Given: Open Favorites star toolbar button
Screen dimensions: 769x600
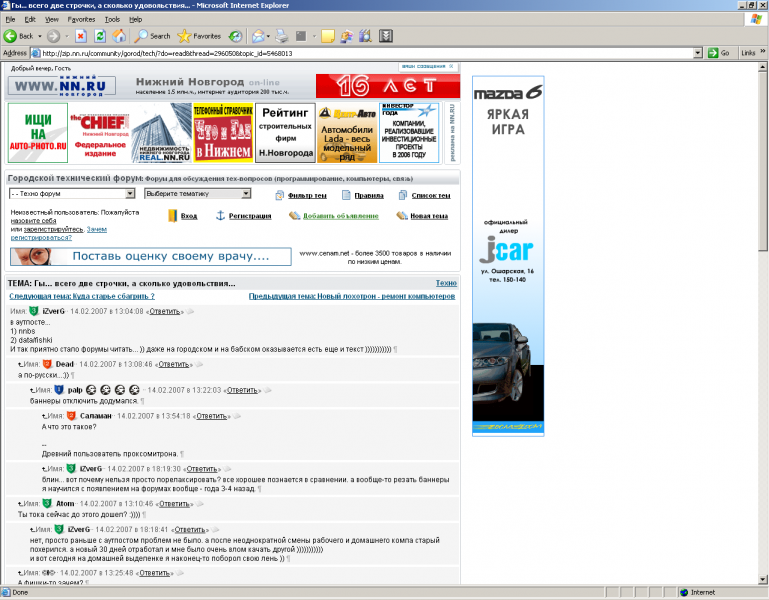Looking at the screenshot, I should pyautogui.click(x=199, y=36).
